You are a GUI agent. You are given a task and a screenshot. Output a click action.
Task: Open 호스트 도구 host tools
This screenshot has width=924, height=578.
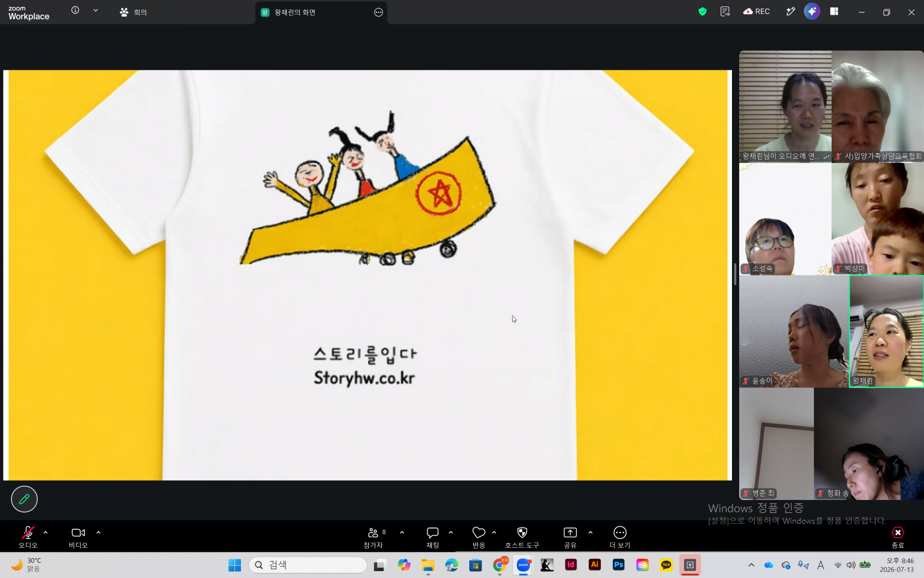pyautogui.click(x=522, y=537)
